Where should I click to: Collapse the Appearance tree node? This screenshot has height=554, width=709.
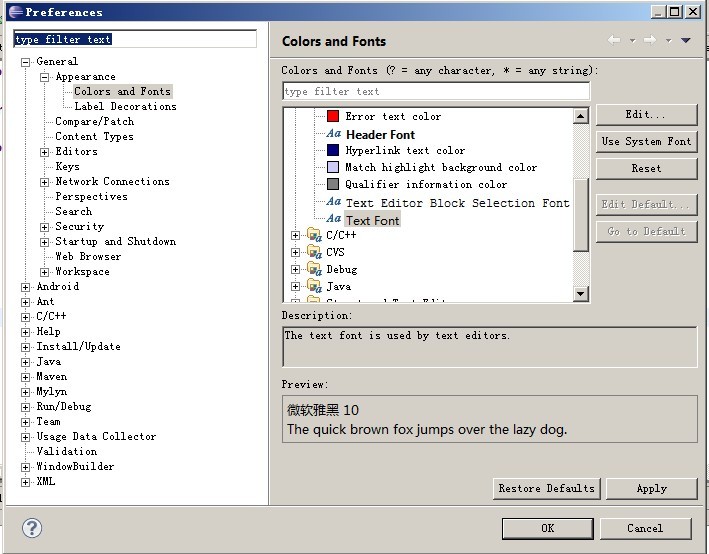[44, 77]
